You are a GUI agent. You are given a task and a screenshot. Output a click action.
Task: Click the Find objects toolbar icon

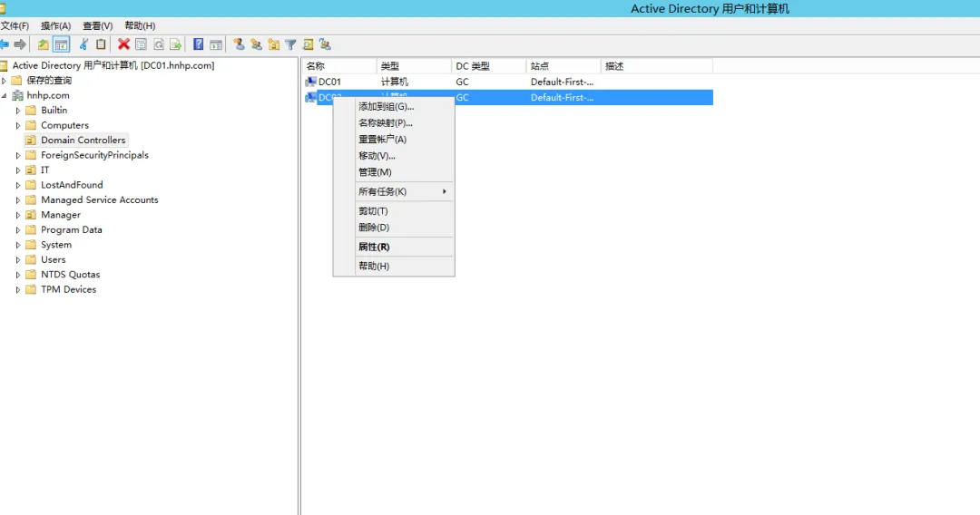tap(309, 44)
